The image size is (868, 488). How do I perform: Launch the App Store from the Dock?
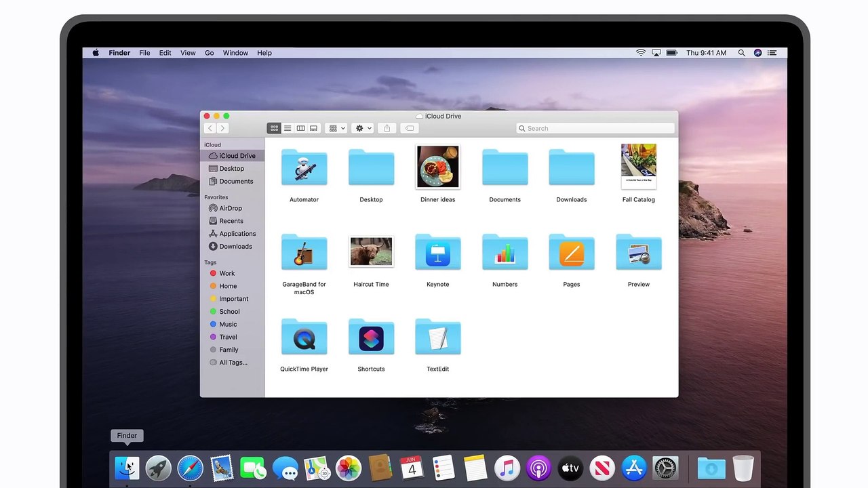(x=634, y=468)
